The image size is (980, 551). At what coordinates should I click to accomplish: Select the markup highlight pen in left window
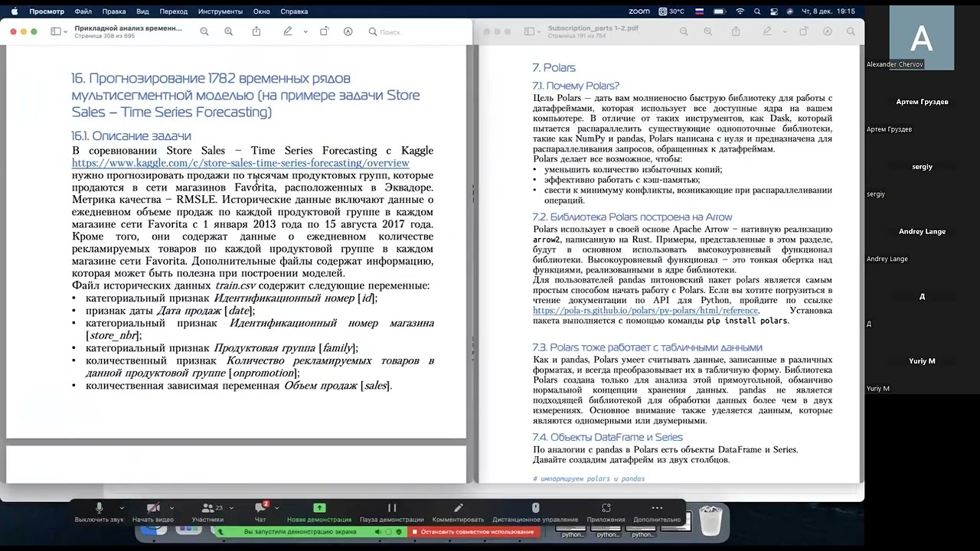point(288,31)
